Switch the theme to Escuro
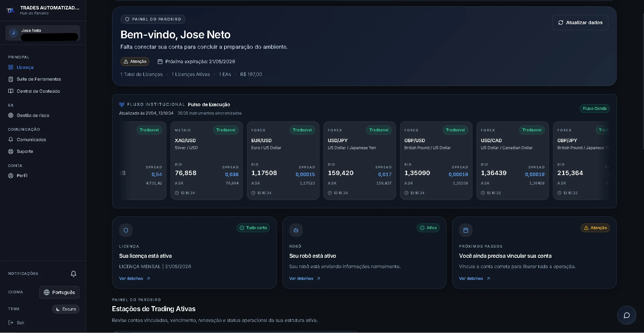This screenshot has height=333, width=644. click(x=66, y=309)
